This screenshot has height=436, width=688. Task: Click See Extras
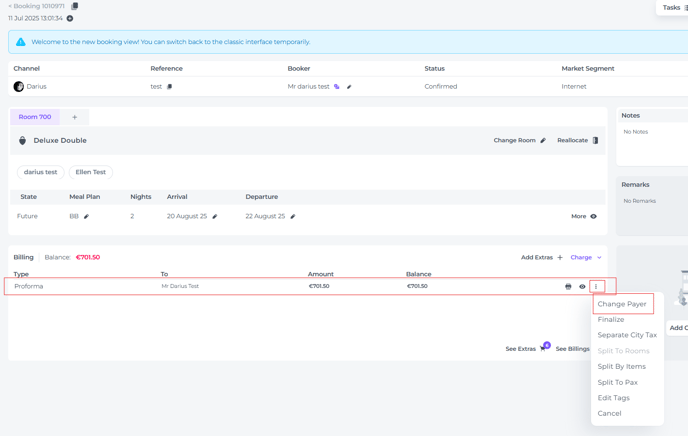tap(520, 349)
